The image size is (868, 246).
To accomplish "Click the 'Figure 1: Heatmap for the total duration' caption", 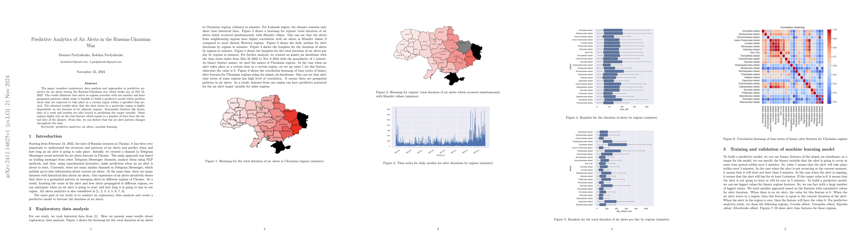I will [264, 161].
